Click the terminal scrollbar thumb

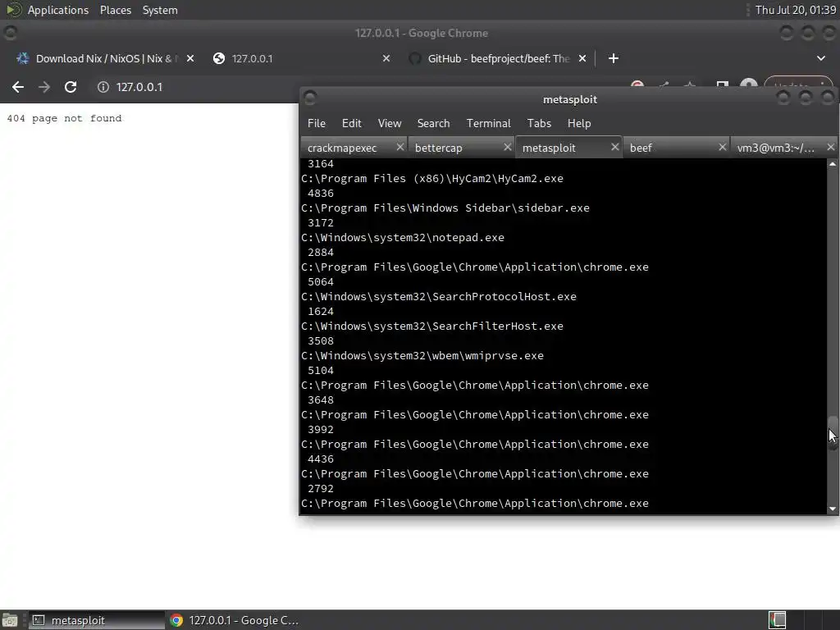coord(833,433)
